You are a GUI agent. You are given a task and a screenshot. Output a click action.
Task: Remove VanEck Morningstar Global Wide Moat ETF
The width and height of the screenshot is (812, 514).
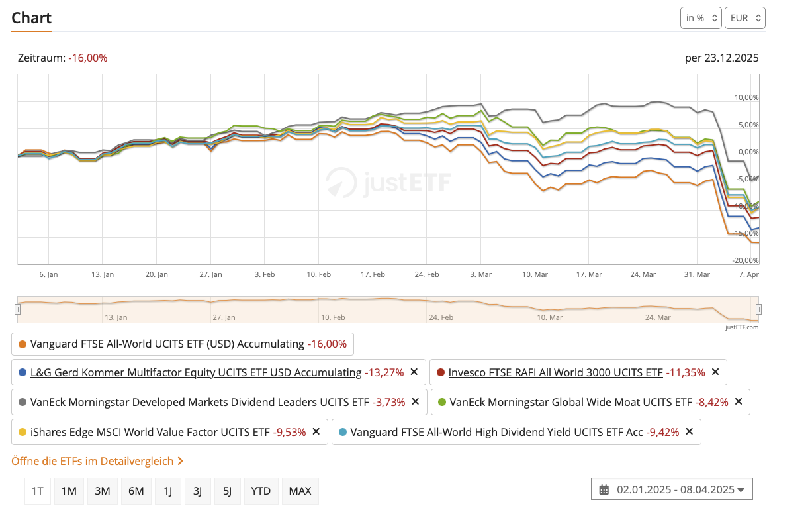click(739, 401)
